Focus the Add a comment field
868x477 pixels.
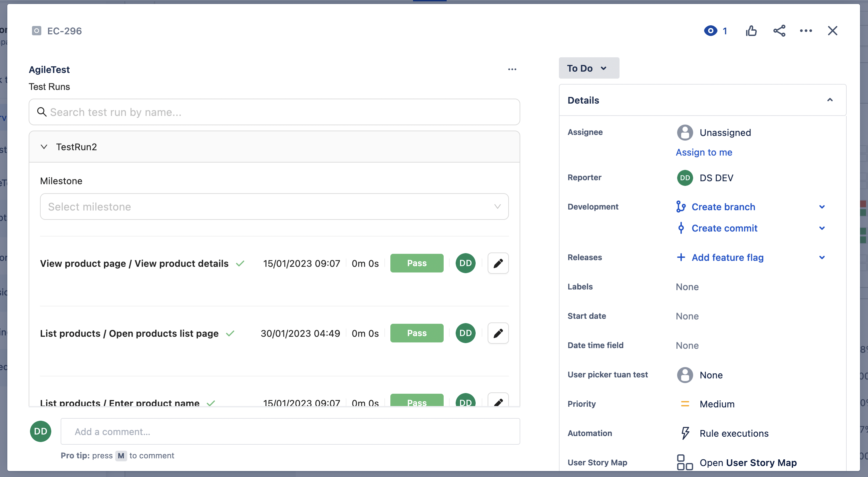(290, 431)
